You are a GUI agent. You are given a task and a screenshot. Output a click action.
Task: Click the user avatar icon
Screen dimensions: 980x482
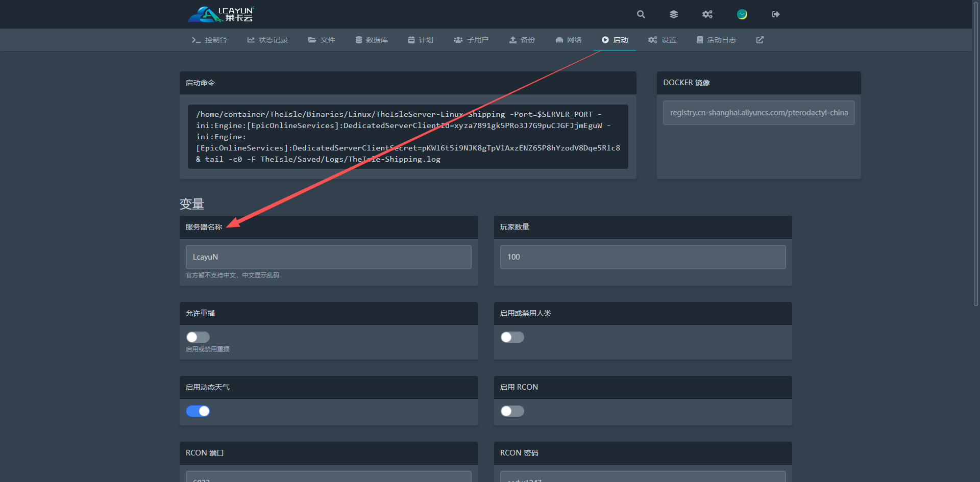tap(742, 14)
